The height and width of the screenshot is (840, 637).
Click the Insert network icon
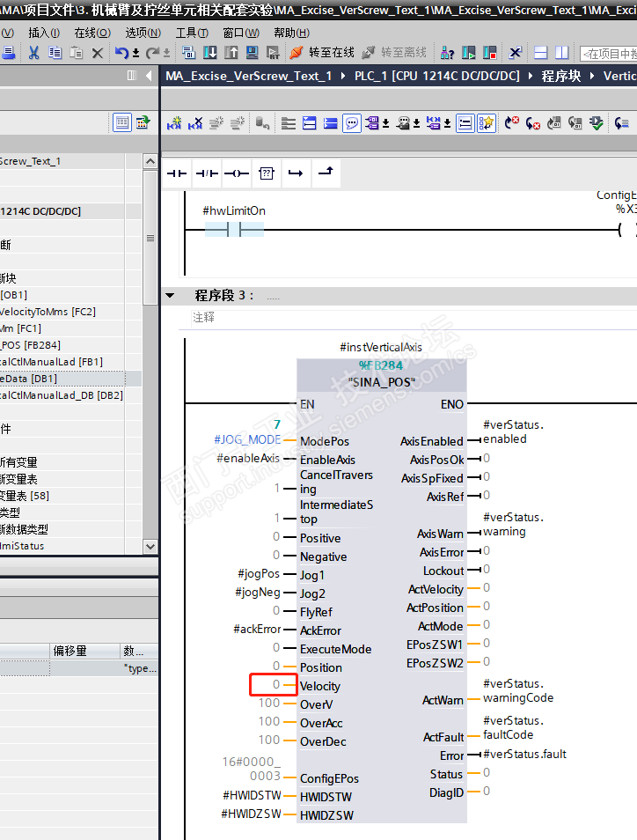tap(174, 123)
